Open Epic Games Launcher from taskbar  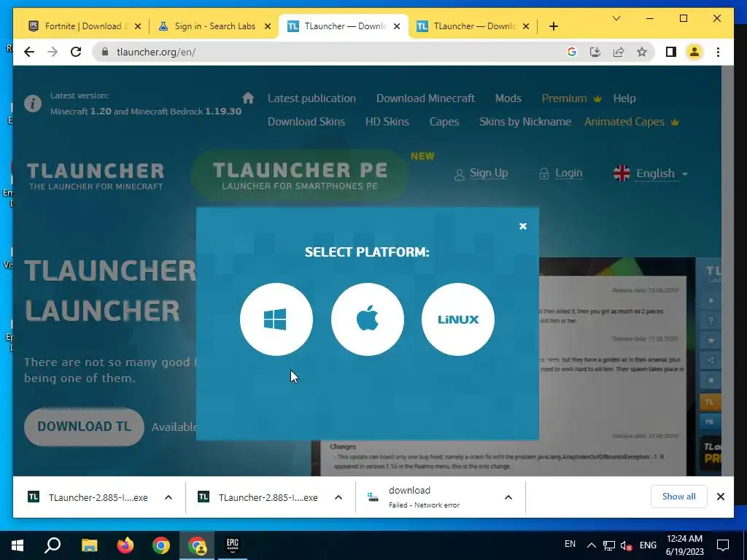point(233,545)
